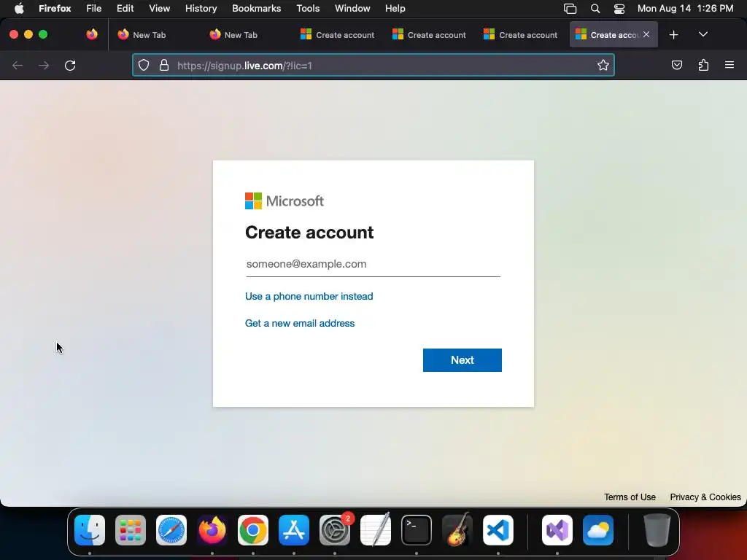Open the File menu
The height and width of the screenshot is (560, 747).
click(x=94, y=9)
